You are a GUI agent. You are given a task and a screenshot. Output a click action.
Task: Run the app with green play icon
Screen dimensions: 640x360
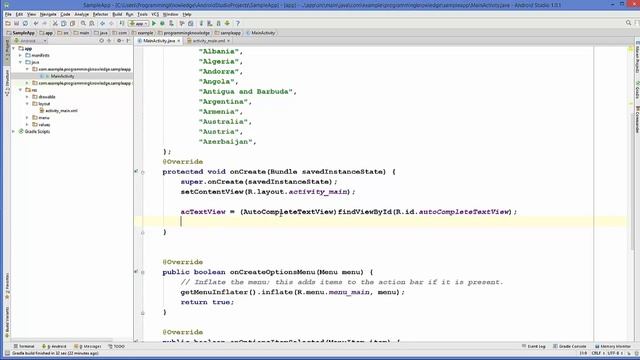[x=154, y=24]
